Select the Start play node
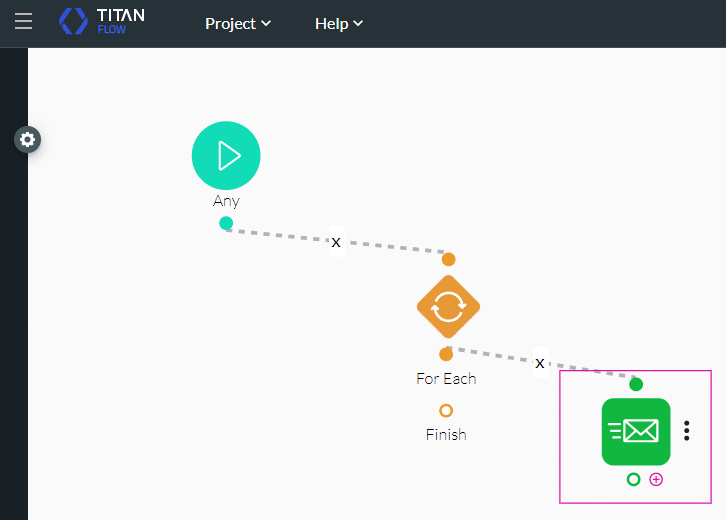Screen dimensions: 726x520 [226, 155]
